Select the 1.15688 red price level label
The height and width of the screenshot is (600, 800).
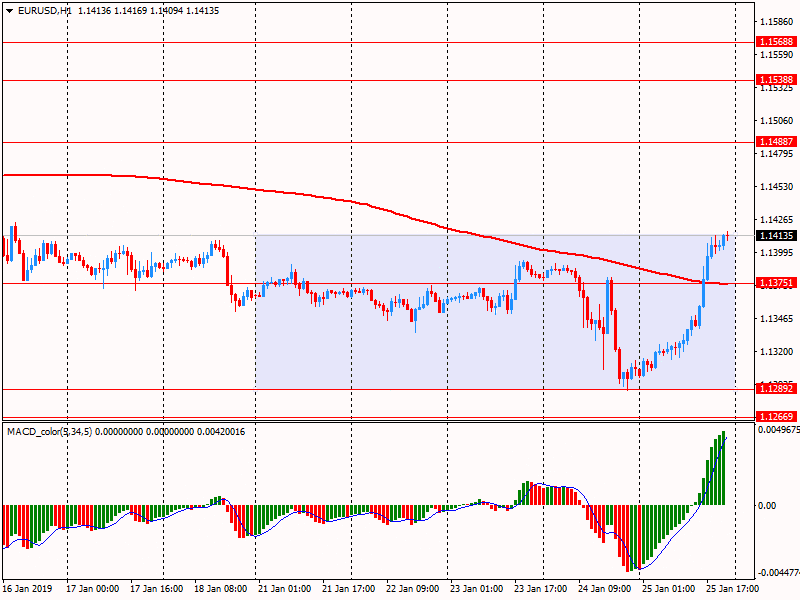tap(776, 42)
